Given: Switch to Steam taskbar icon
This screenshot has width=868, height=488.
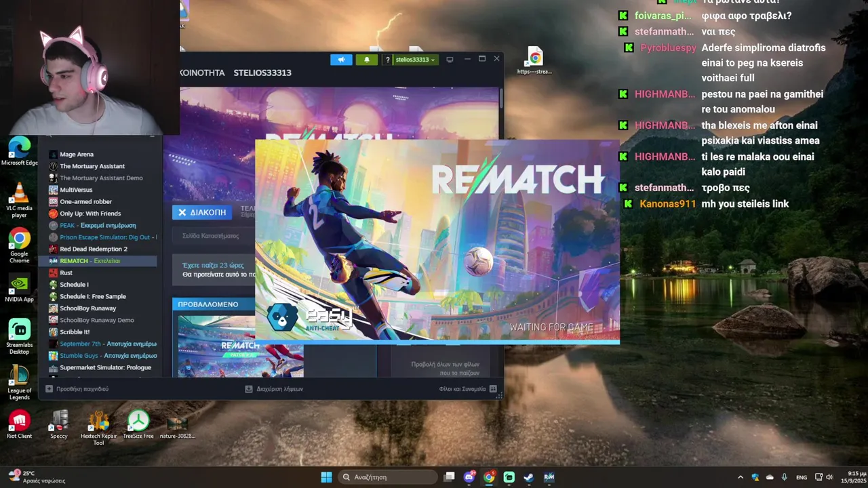Looking at the screenshot, I should tap(529, 477).
